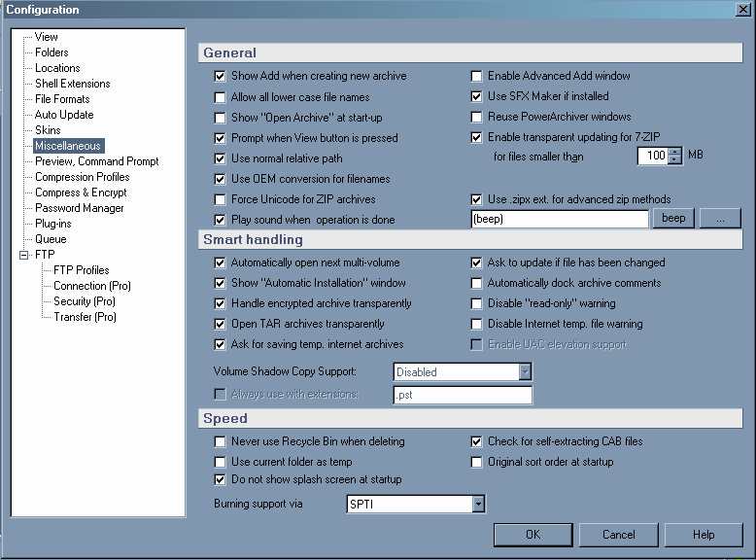Toggle Force Unicode for ZIP archives
The height and width of the screenshot is (560, 756).
(220, 199)
